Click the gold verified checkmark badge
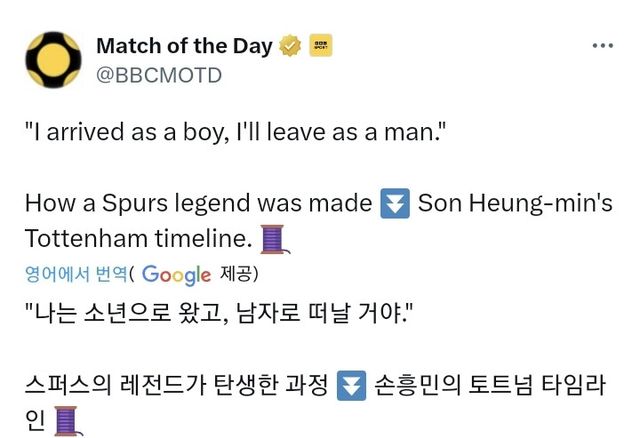 [290, 46]
